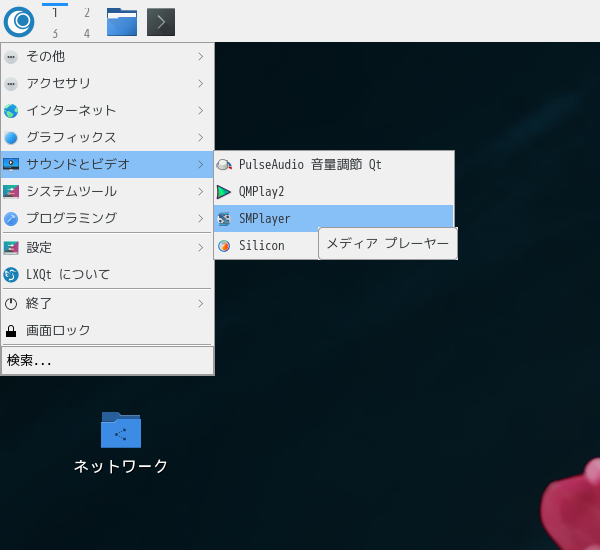The image size is (600, 550).
Task: Select the ネットワーク desktop folder icon
Action: 121,430
